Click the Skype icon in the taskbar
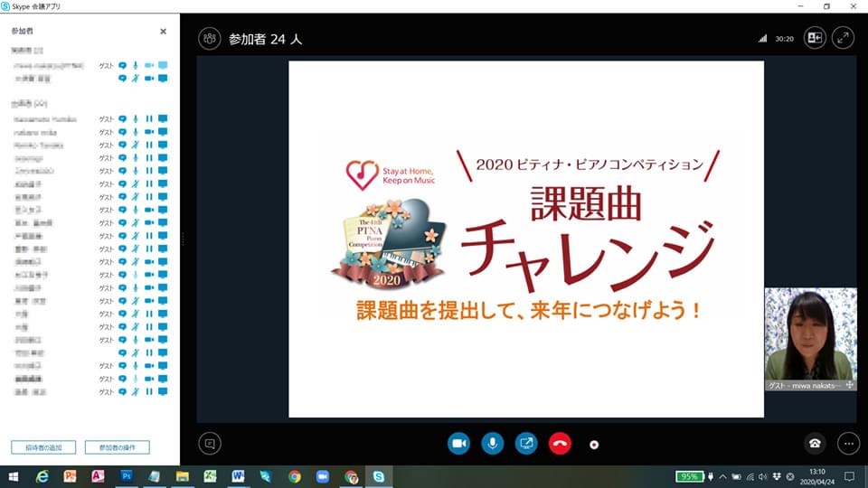This screenshot has width=868, height=488. coord(379,476)
